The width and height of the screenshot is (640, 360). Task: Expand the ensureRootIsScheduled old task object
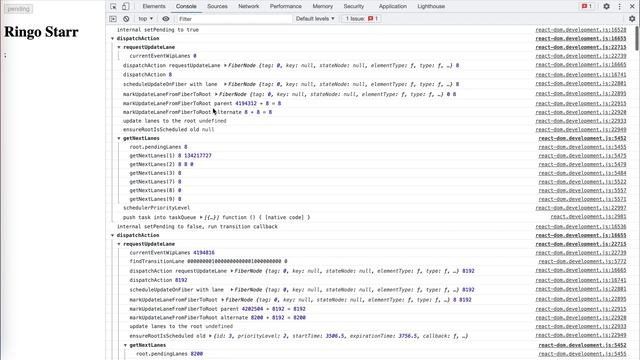point(210,336)
